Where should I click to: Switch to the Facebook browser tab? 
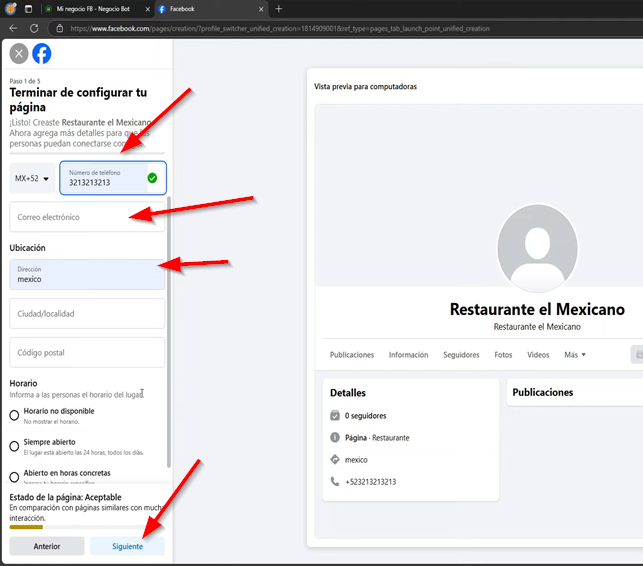(x=212, y=9)
